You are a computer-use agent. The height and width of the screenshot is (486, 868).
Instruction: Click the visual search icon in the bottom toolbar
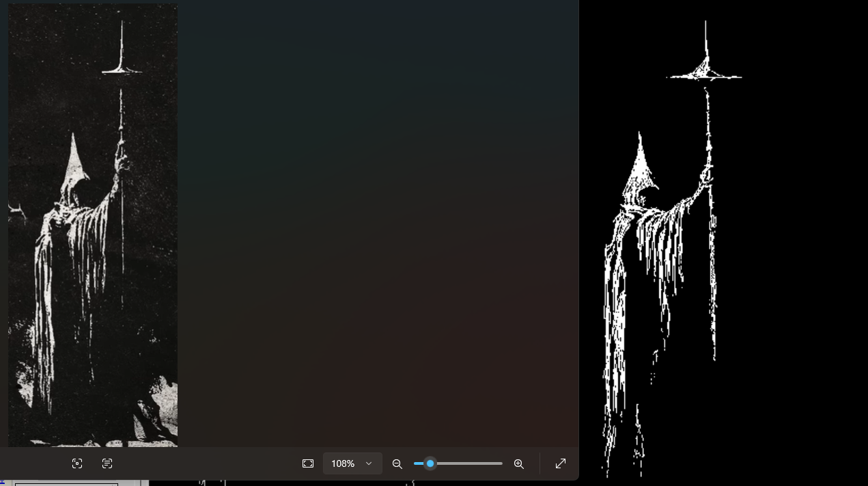[77, 463]
